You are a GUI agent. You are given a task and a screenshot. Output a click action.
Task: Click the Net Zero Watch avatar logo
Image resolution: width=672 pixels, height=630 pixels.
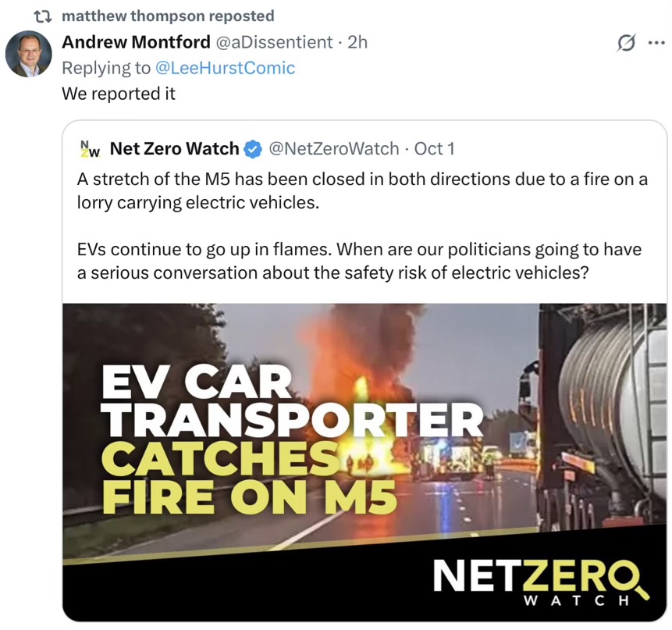click(91, 148)
